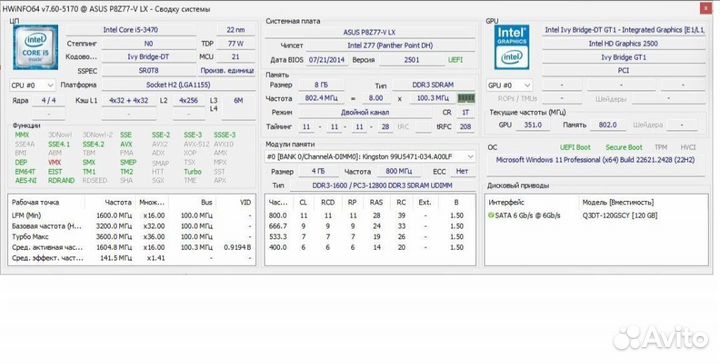Select the 666.7 memory timing row
The height and width of the screenshot is (363, 720).
(370, 226)
